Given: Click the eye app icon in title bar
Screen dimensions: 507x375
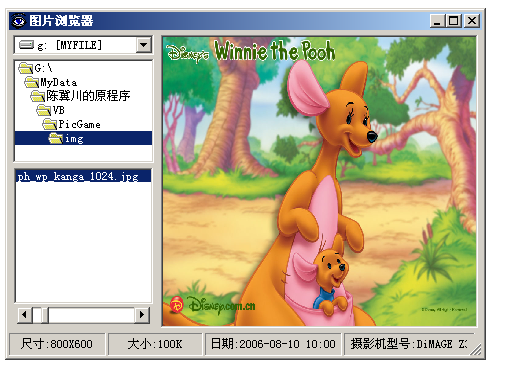Looking at the screenshot, I should (x=18, y=21).
